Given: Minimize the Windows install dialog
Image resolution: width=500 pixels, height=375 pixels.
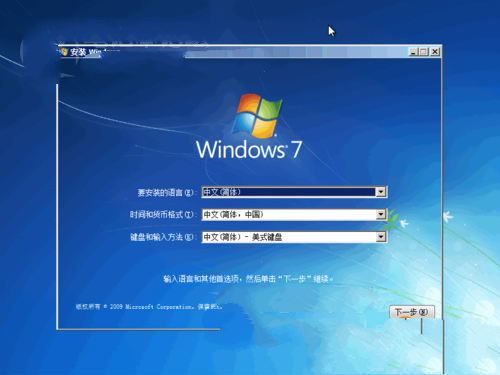Looking at the screenshot, I should (x=413, y=52).
